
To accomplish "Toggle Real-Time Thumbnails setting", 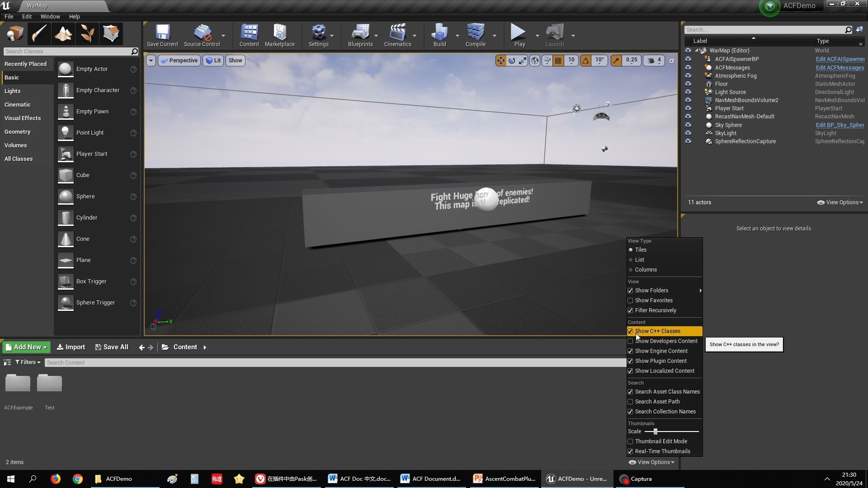I will [630, 451].
